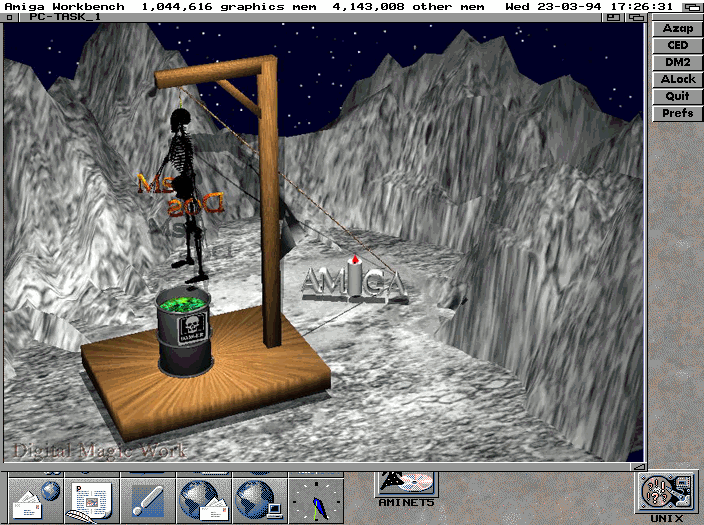Click the PC-TASK_1 window zoom gadget
The width and height of the screenshot is (704, 525).
click(x=613, y=18)
